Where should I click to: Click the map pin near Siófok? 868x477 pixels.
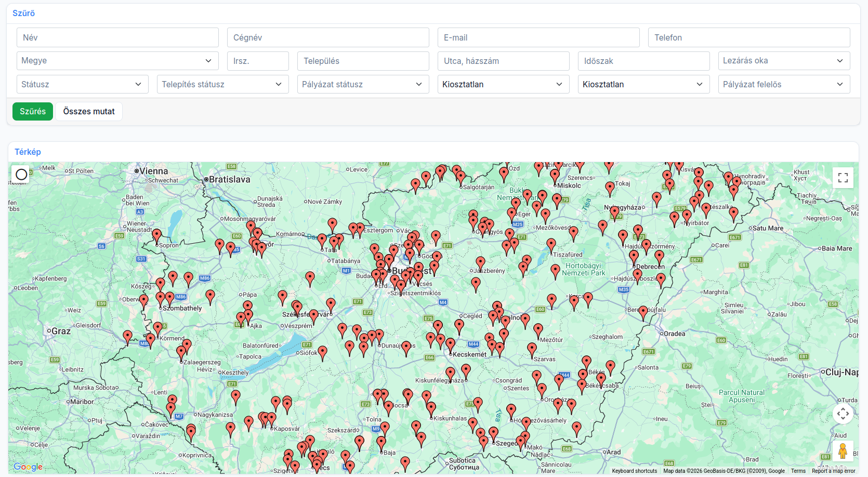coord(322,352)
